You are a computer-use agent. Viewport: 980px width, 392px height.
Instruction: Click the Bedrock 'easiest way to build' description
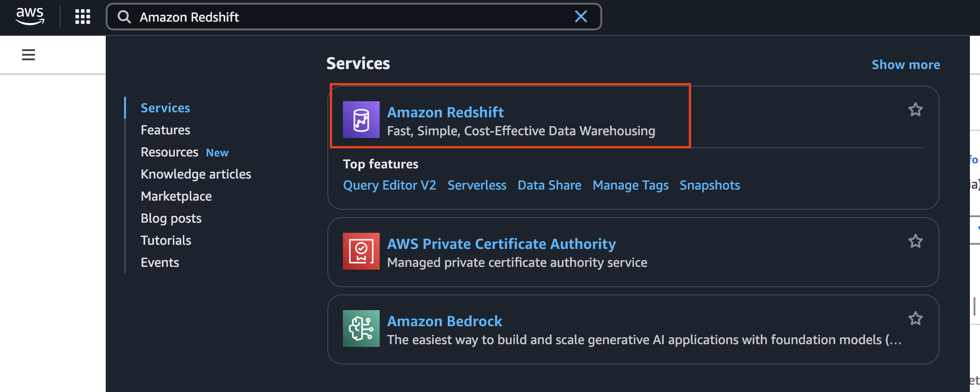644,340
